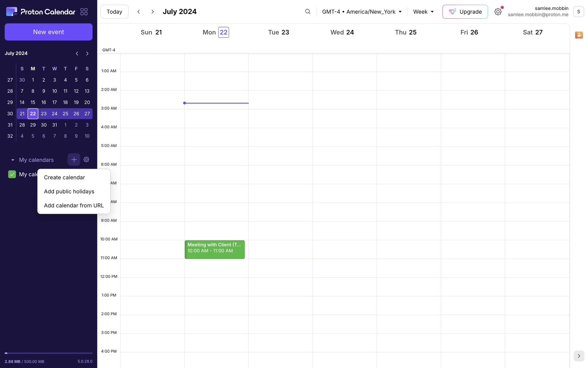Viewport: 588px width, 368px height.
Task: Click the Upgrade button
Action: (465, 12)
